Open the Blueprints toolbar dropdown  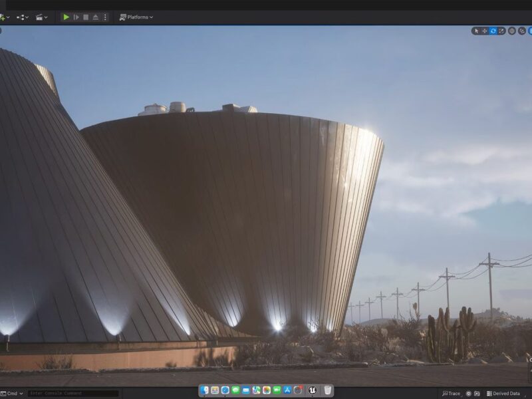click(23, 17)
